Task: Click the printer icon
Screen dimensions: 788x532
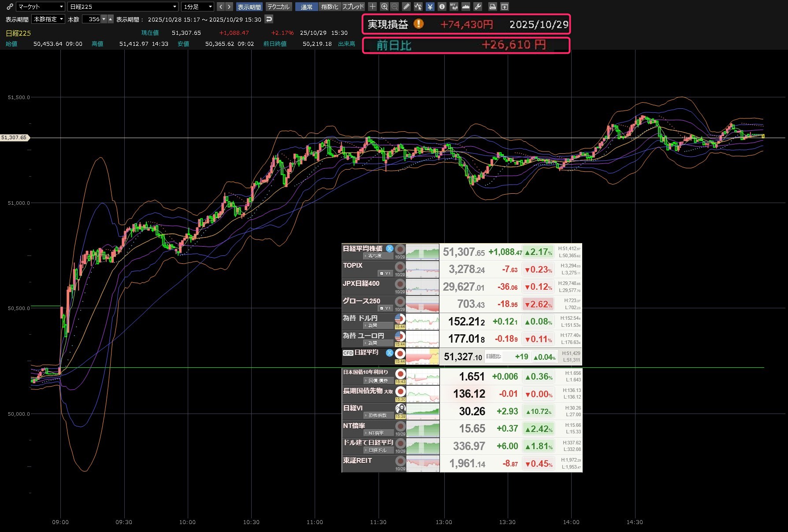Action: click(493, 7)
